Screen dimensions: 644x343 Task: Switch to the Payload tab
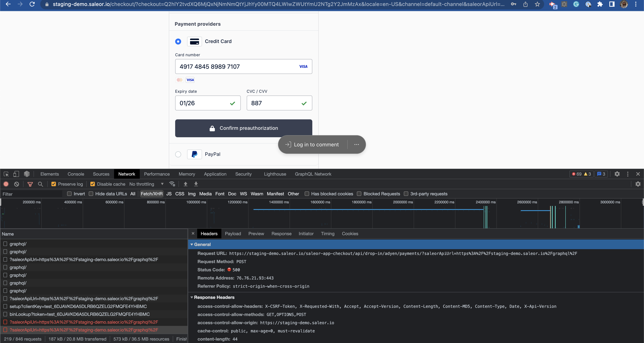(233, 234)
